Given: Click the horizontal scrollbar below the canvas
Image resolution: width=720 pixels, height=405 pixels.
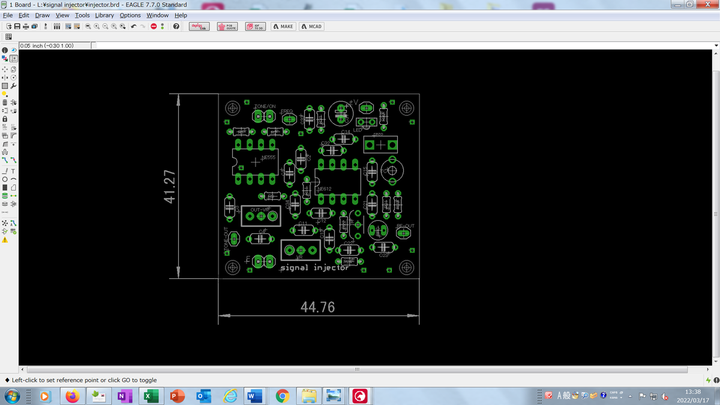Looking at the screenshot, I should click(x=357, y=369).
